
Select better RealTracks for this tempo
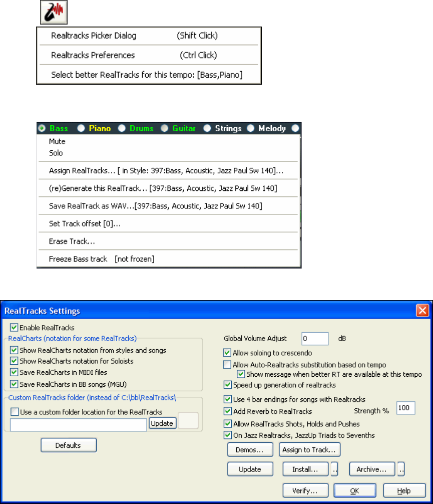pyautogui.click(x=149, y=75)
